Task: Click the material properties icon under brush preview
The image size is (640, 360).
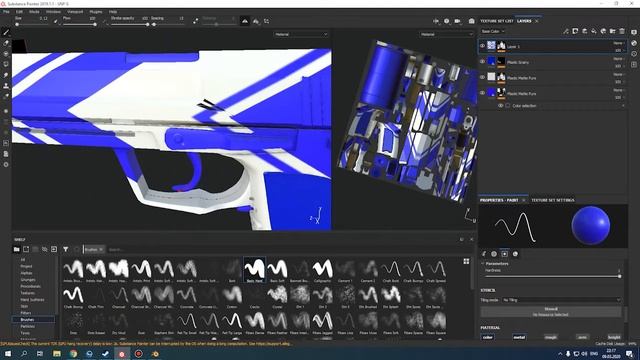Action: pyautogui.click(x=515, y=254)
